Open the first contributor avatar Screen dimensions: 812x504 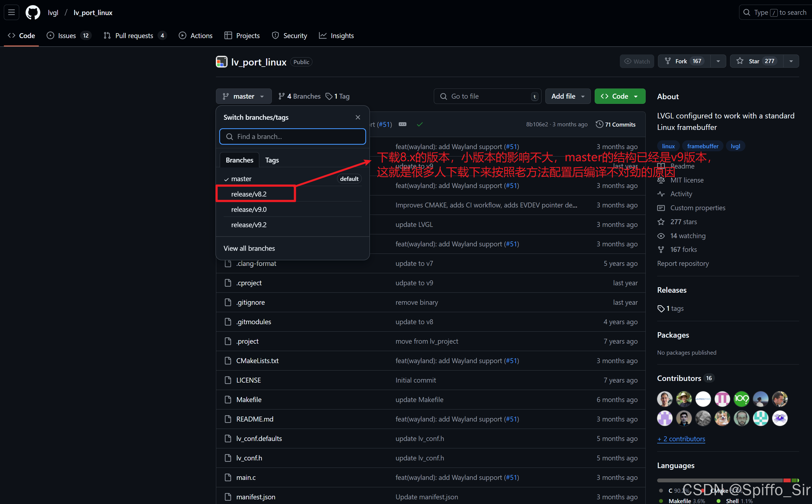point(665,399)
